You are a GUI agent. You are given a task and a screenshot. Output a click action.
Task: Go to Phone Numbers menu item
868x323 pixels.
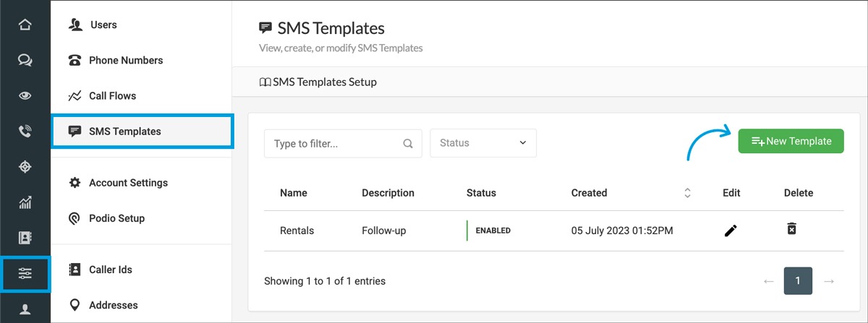[125, 60]
